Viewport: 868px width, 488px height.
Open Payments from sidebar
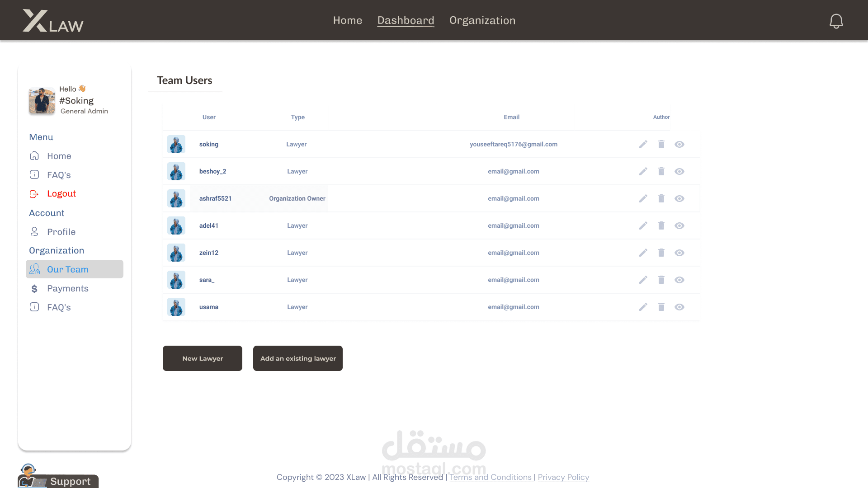[68, 288]
